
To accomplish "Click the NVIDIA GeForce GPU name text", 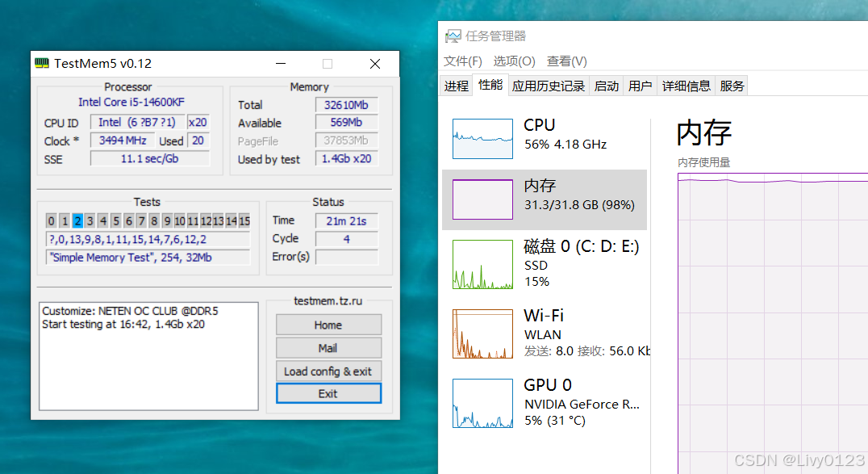I will (582, 404).
